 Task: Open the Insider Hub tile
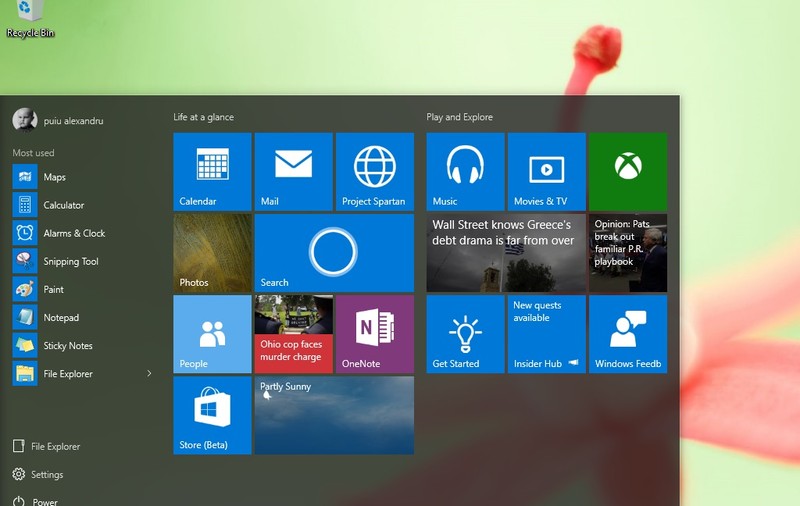pyautogui.click(x=546, y=334)
